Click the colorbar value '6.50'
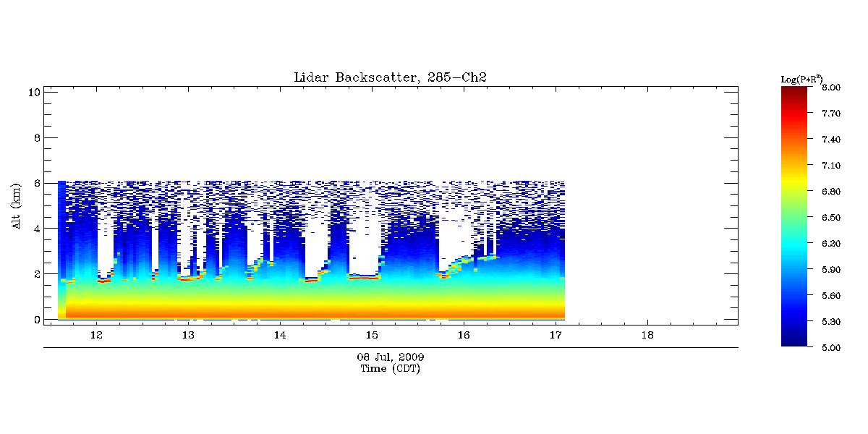 [x=832, y=218]
